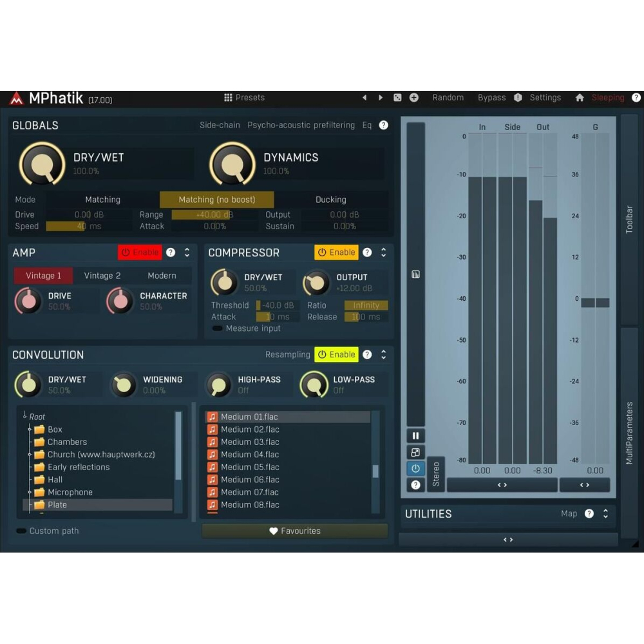The height and width of the screenshot is (644, 644).
Task: Click the previous preset arrow icon
Action: coord(365,98)
